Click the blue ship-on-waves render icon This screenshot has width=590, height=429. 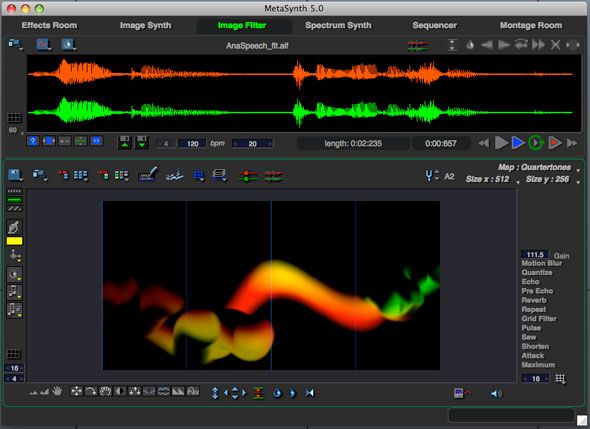point(175,175)
